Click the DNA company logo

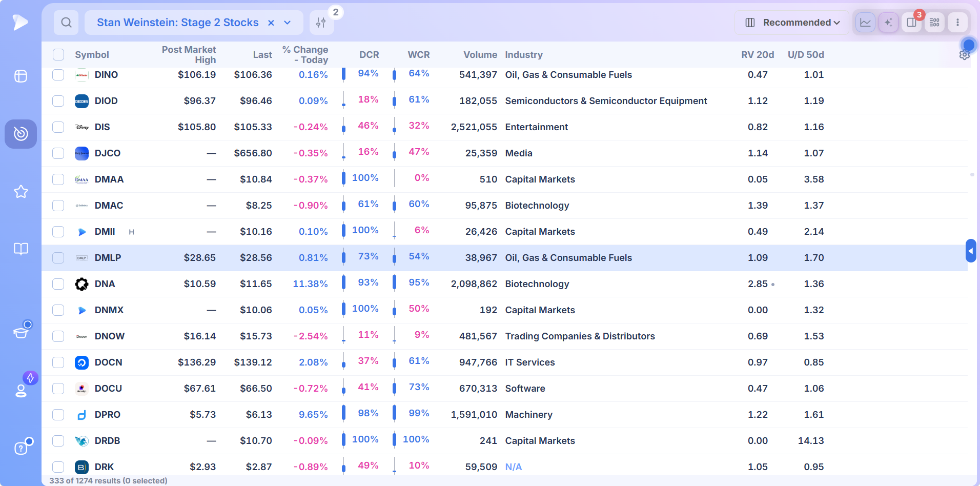click(81, 284)
